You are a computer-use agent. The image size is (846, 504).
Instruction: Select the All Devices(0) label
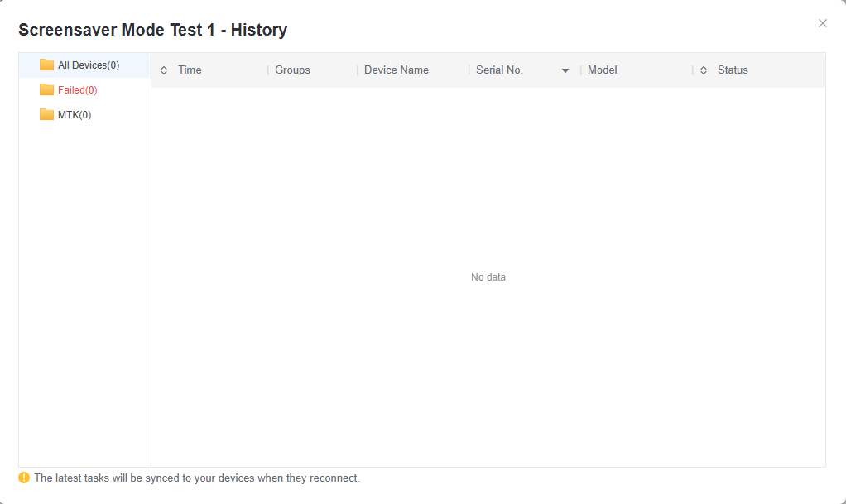[x=89, y=65]
